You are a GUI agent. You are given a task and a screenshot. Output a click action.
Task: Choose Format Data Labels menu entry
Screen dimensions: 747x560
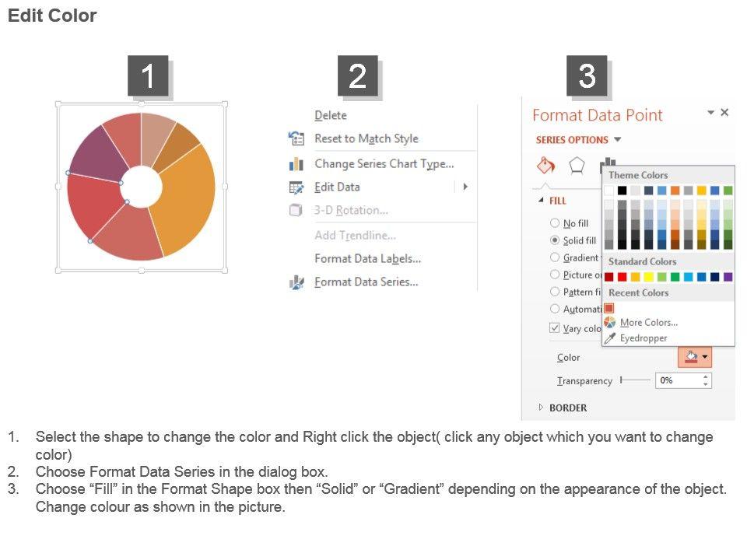(367, 258)
